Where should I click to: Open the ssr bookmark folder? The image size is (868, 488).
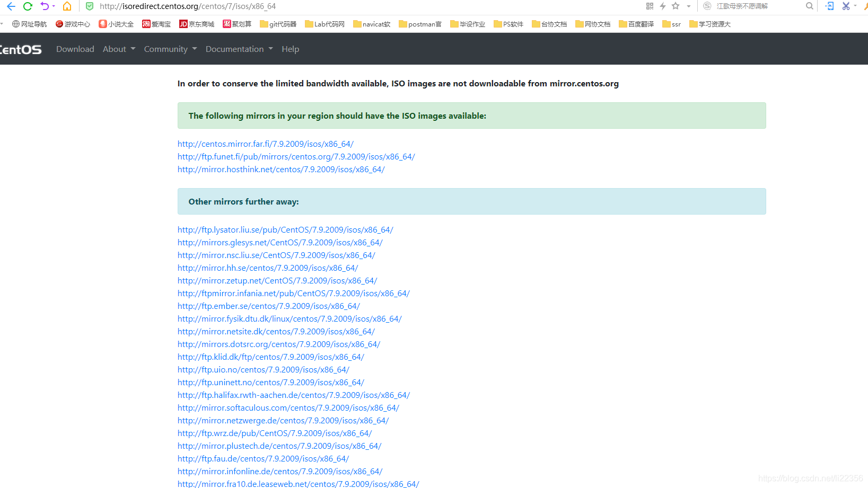672,24
